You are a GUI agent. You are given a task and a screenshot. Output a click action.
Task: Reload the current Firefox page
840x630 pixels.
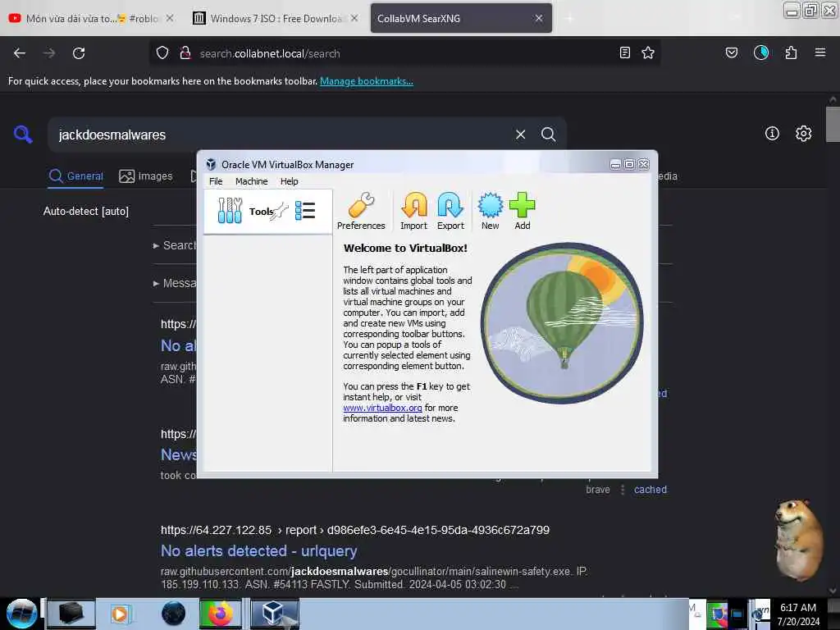[x=79, y=53]
